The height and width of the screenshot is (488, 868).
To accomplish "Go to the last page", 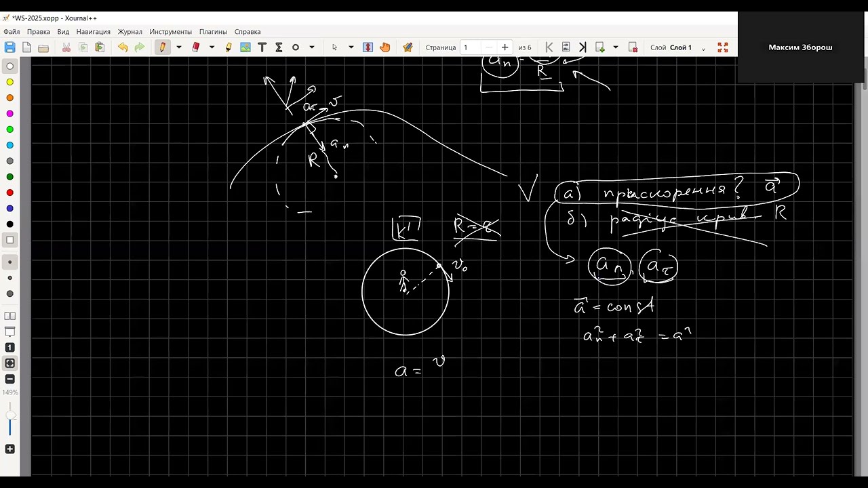I will [x=583, y=47].
